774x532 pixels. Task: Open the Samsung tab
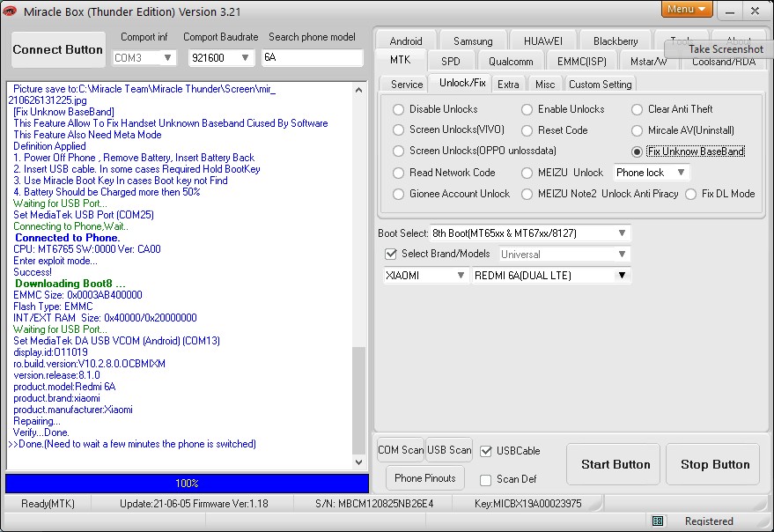point(473,41)
